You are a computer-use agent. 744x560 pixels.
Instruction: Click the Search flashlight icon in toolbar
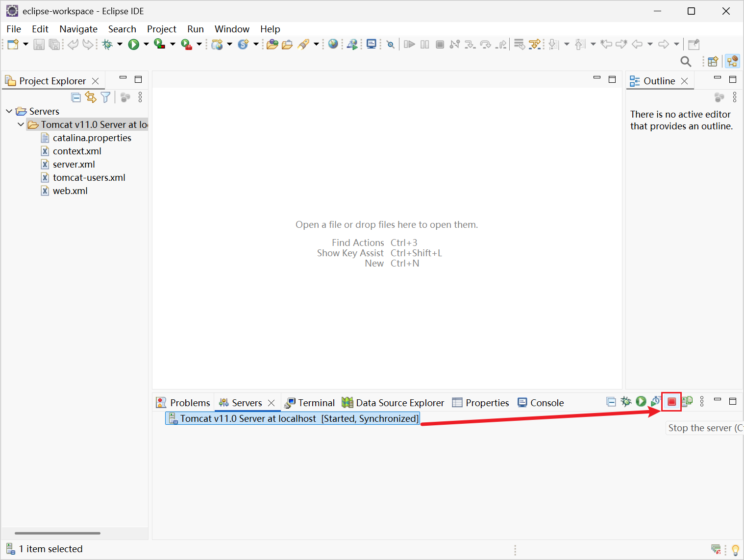pos(303,45)
